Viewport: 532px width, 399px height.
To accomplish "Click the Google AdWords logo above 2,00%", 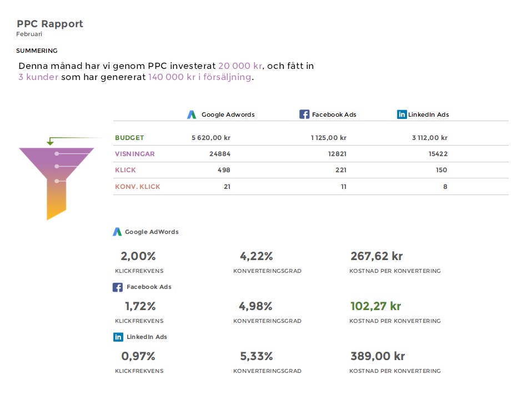I will click(117, 232).
